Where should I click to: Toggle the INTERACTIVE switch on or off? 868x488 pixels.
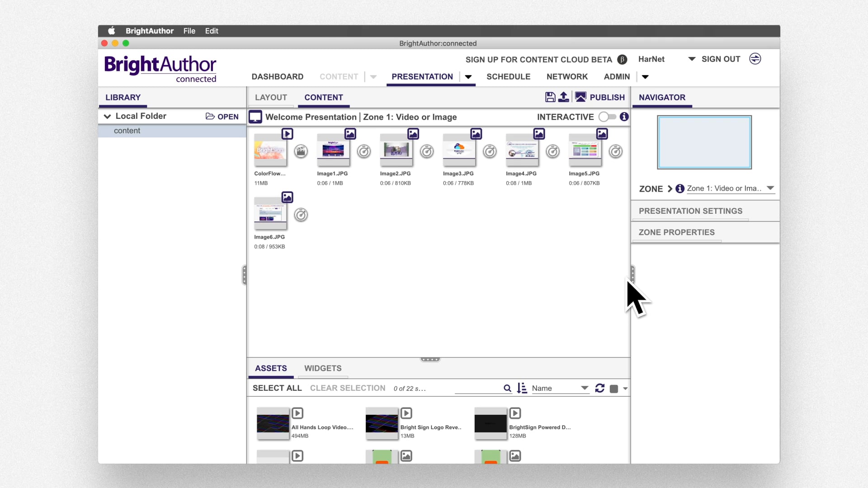pyautogui.click(x=606, y=117)
